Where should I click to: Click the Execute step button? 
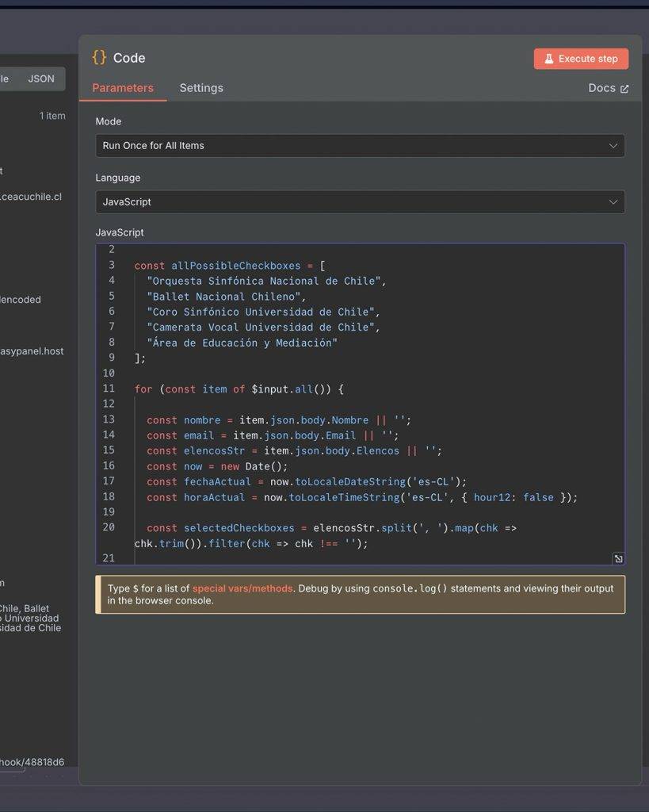point(581,59)
